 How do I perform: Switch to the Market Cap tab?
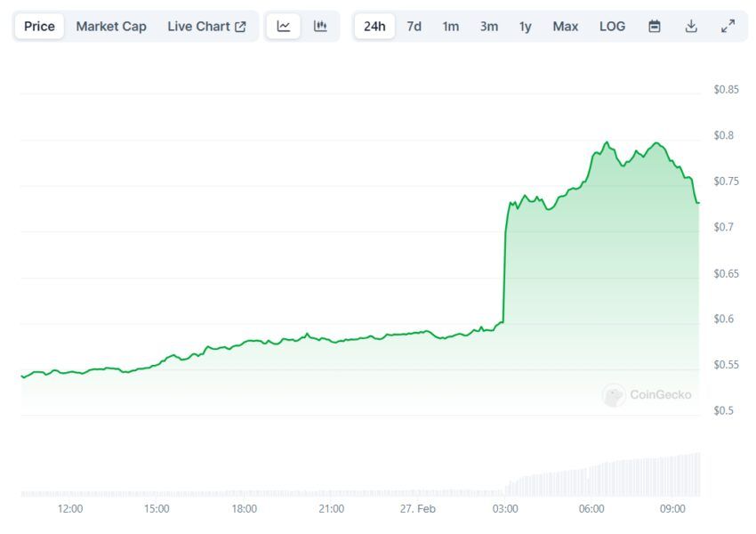[111, 26]
